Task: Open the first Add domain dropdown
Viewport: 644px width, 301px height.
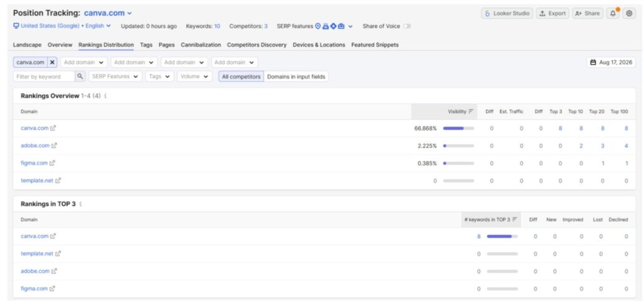Action: click(84, 62)
